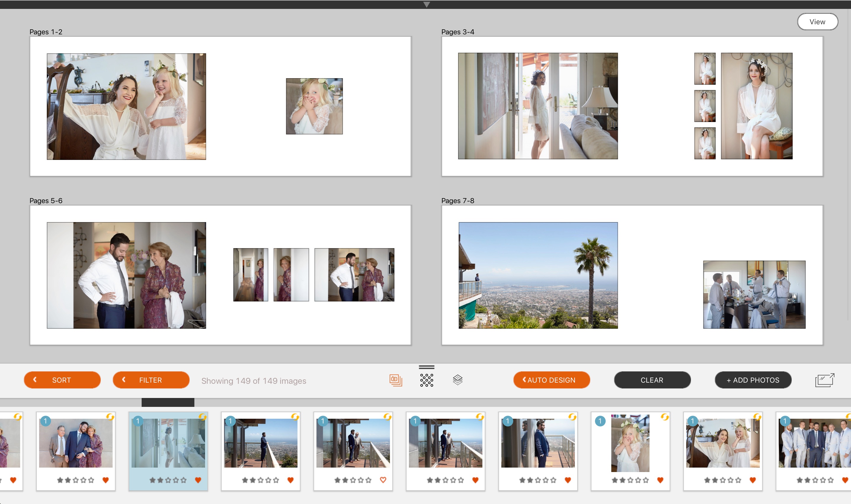Image resolution: width=851 pixels, height=504 pixels.
Task: Open the FILTER options menu
Action: [x=151, y=380]
